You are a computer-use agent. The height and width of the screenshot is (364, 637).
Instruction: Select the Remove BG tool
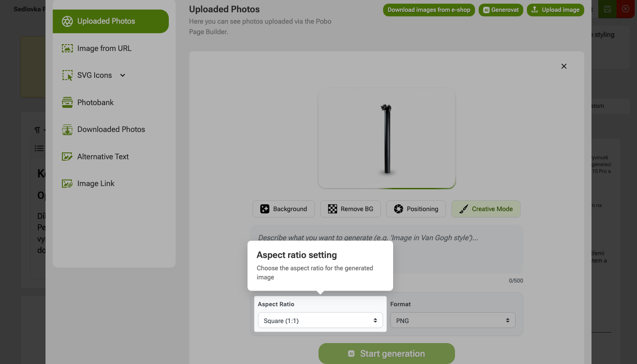click(x=351, y=209)
